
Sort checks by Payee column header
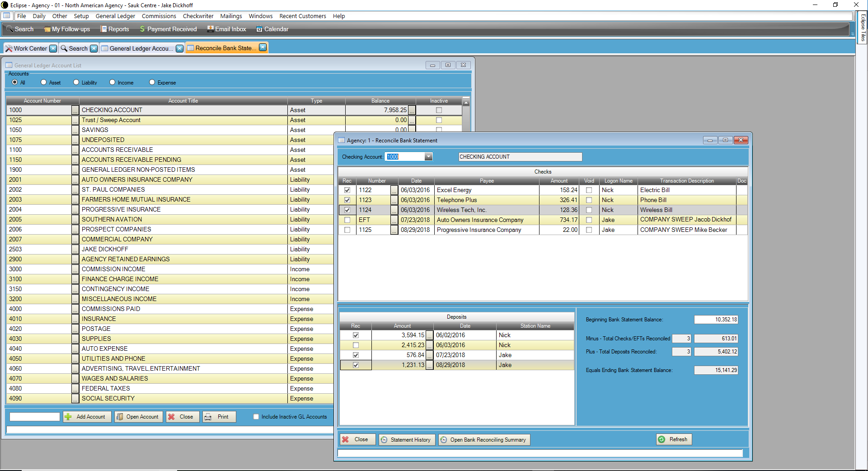(487, 181)
